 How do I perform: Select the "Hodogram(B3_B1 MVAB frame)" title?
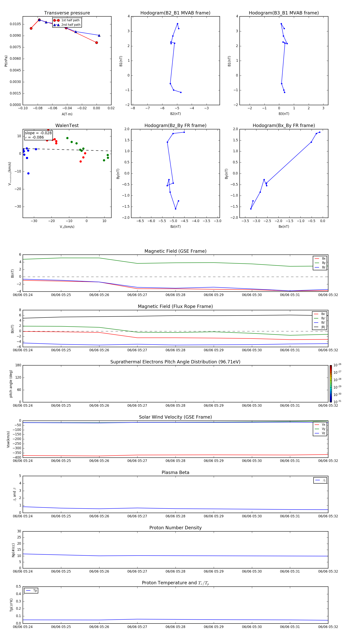click(x=284, y=13)
